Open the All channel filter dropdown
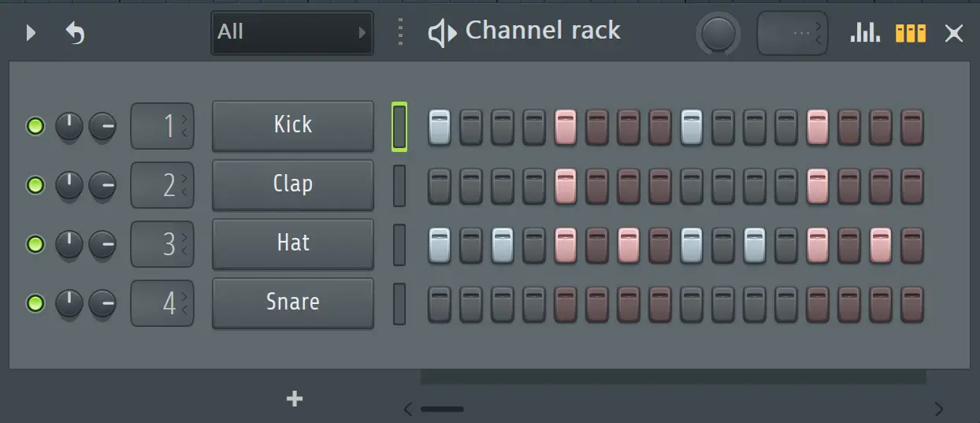This screenshot has width=980, height=423. [292, 32]
